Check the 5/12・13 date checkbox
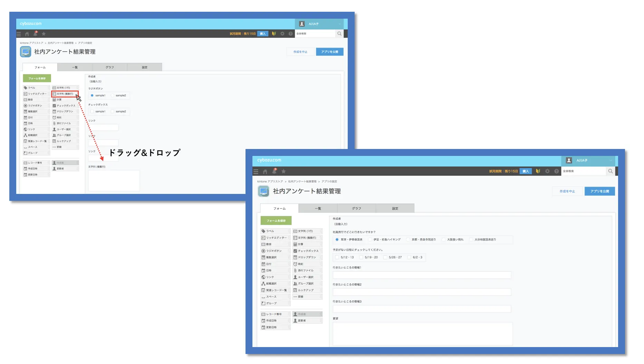This screenshot has height=364, width=644. 337,257
